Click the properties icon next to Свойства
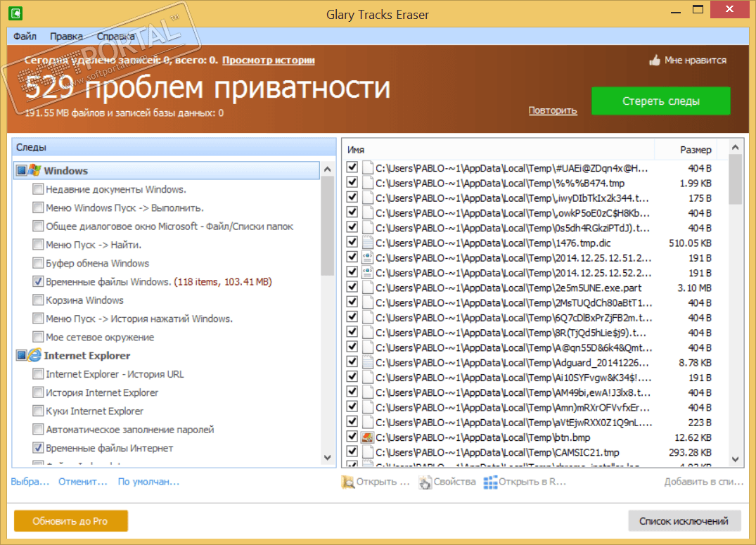Viewport: 756px width, 545px height. point(425,482)
